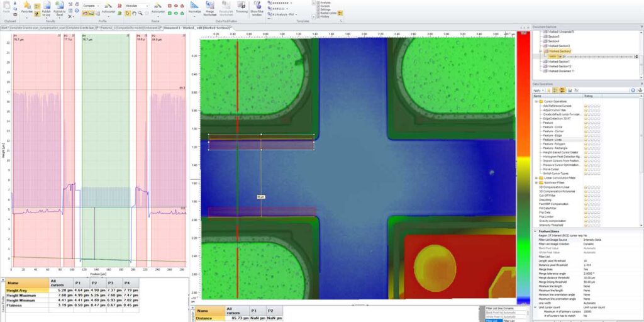Click the Normalize ribbon icon
The height and width of the screenshot is (322, 644).
click(194, 6)
